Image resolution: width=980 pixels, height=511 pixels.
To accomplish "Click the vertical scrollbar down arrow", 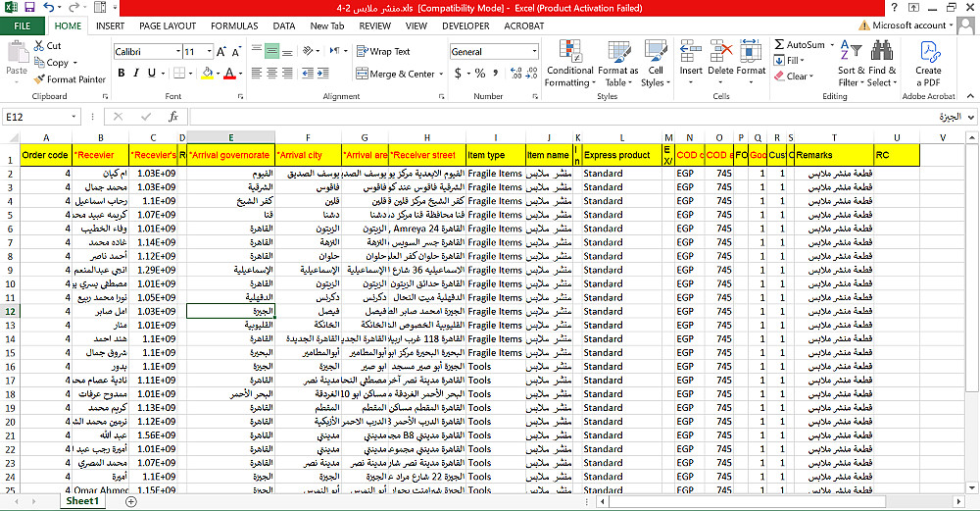I will pos(971,487).
